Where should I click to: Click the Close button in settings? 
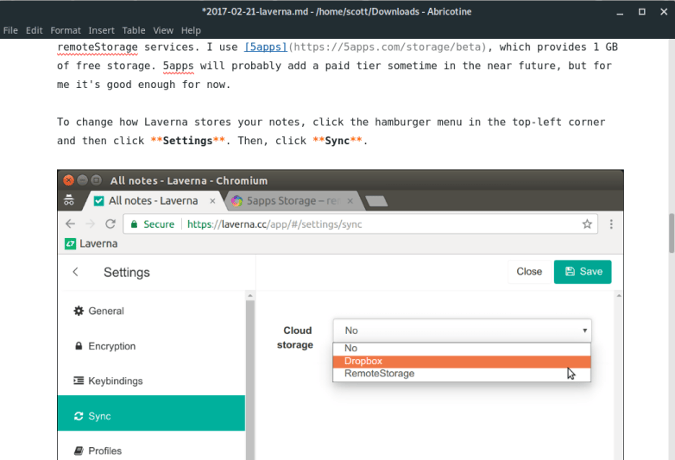pos(529,271)
